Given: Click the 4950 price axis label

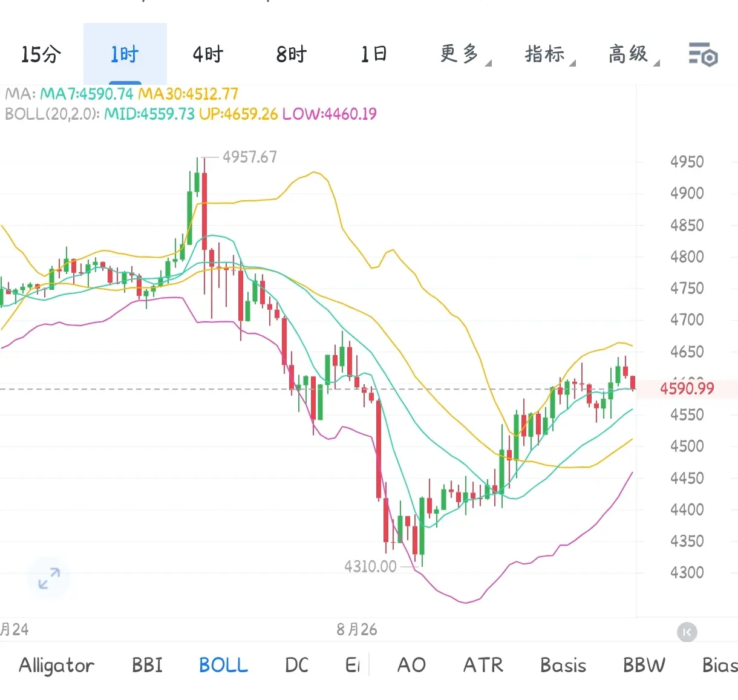Looking at the screenshot, I should (687, 162).
